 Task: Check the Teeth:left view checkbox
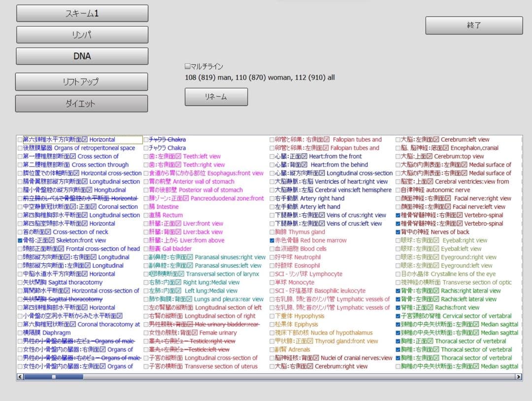146,156
